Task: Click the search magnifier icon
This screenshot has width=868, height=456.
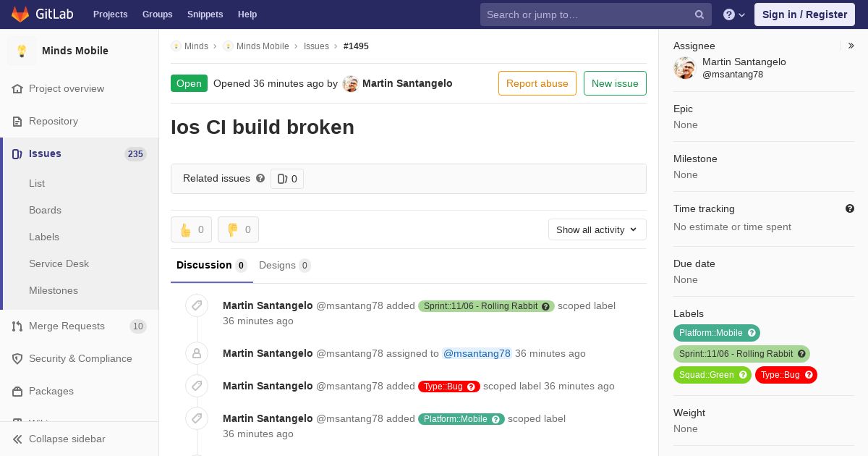Action: click(x=699, y=14)
